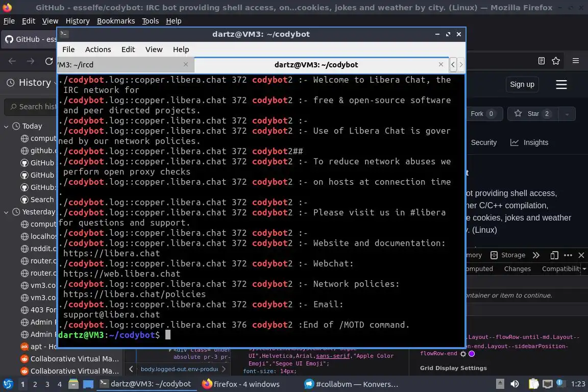Close the ~/codybot terminal tab
The height and width of the screenshot is (392, 588).
(x=441, y=64)
